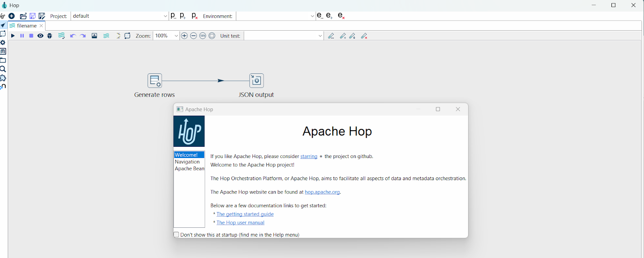This screenshot has width=644, height=258.
Task: Click the delete project icon (p with red x)
Action: click(x=195, y=16)
